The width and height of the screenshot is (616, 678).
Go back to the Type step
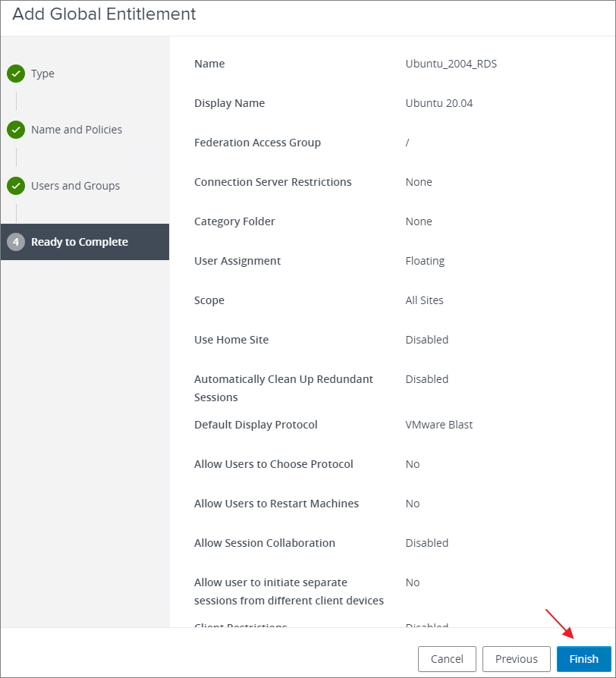coord(42,74)
